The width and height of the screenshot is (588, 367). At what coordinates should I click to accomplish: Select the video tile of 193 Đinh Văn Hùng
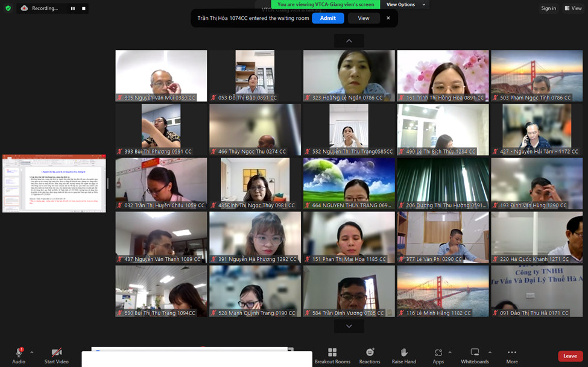click(x=537, y=183)
